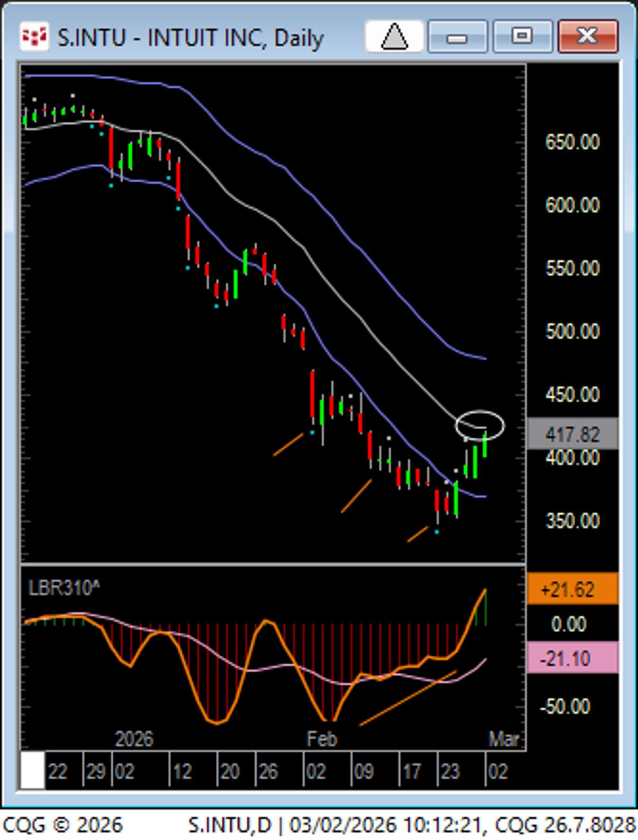Click the CQG chart icon in title bar
Screen dimensions: 638x840
click(34, 37)
